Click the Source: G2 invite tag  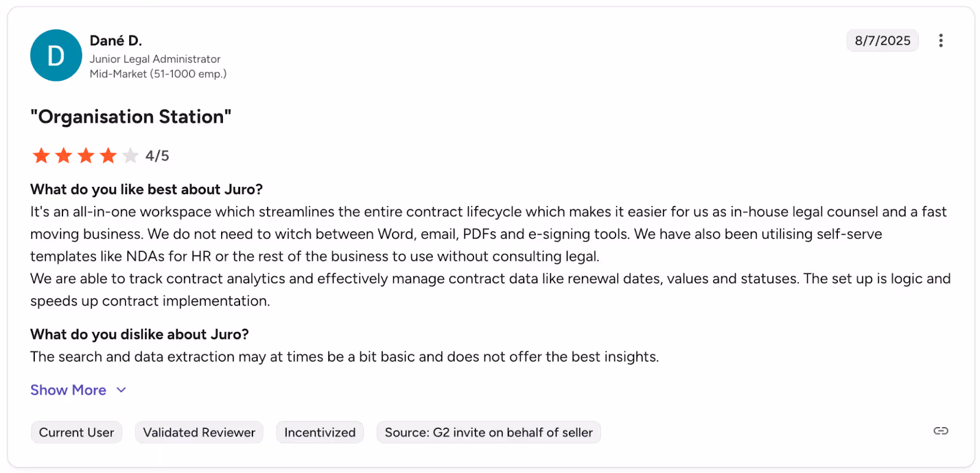(488, 432)
